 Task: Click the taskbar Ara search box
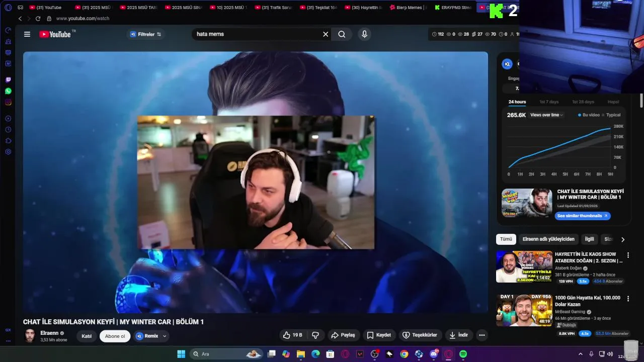(226, 354)
